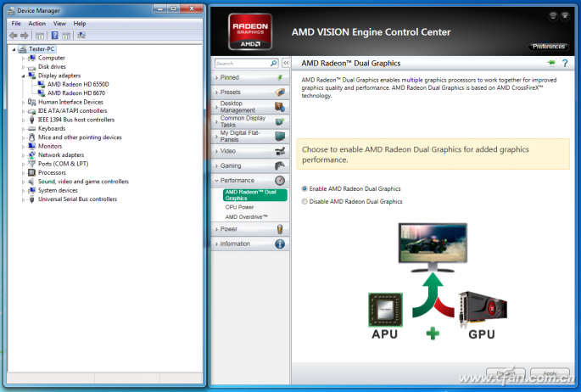This screenshot has height=392, width=581.
Task: Click the monitor racing game preview image
Action: pyautogui.click(x=433, y=243)
